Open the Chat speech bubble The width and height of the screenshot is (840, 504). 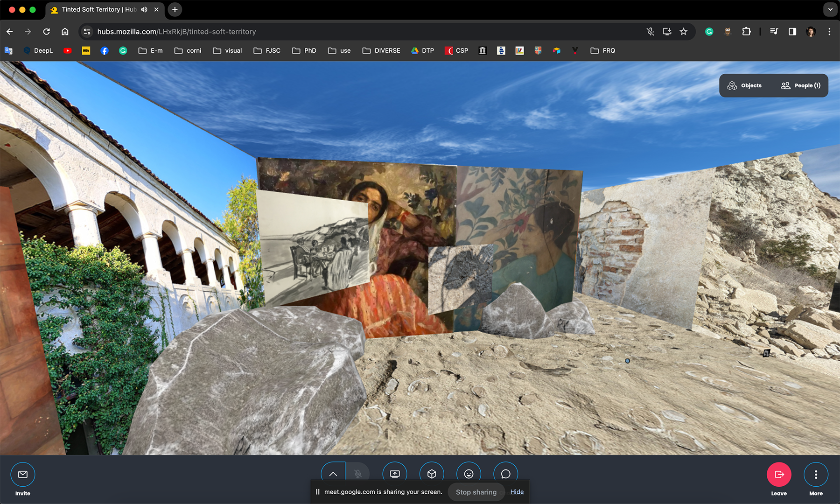coord(505,474)
